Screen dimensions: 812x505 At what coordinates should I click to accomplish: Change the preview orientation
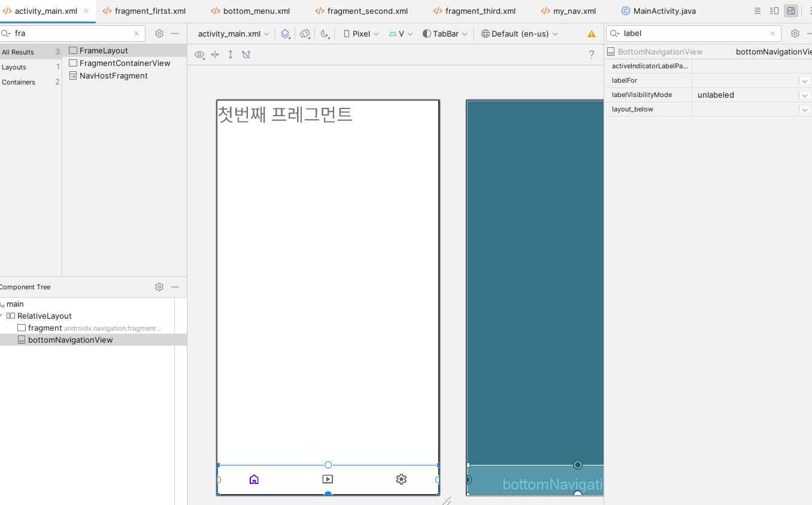click(305, 34)
